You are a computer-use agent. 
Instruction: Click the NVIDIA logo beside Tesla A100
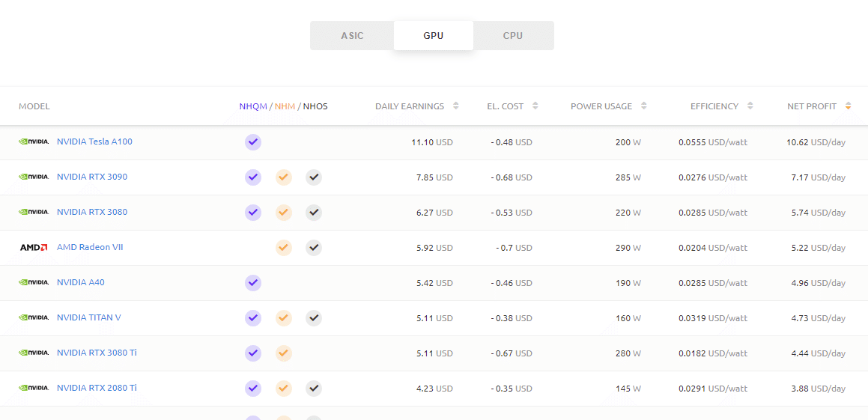click(34, 141)
